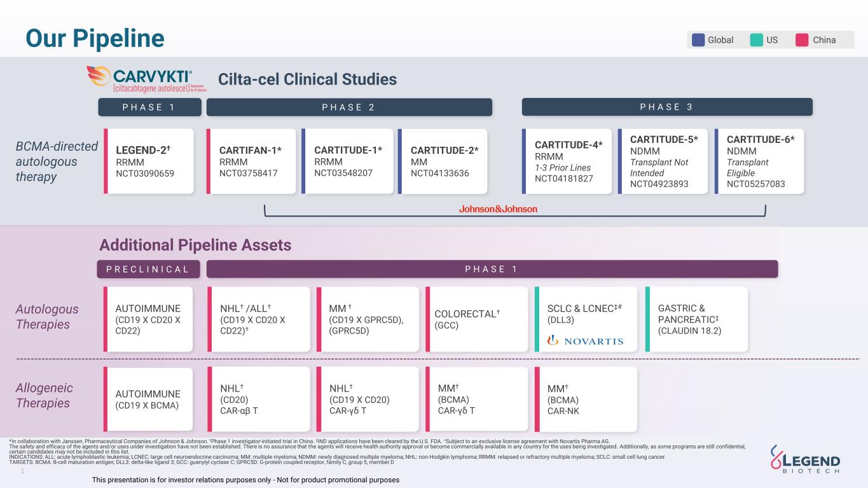Click the Johnson&Johnson logo text
868x488 pixels.
(498, 209)
